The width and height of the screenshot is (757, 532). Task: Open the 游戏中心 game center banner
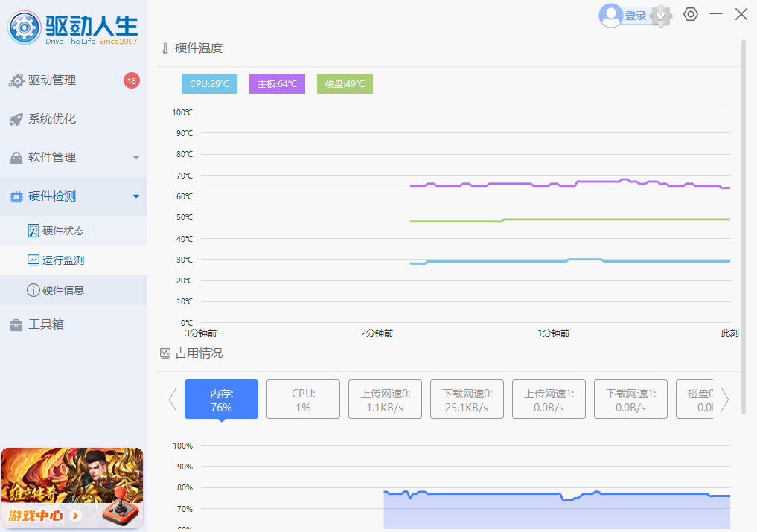72,488
